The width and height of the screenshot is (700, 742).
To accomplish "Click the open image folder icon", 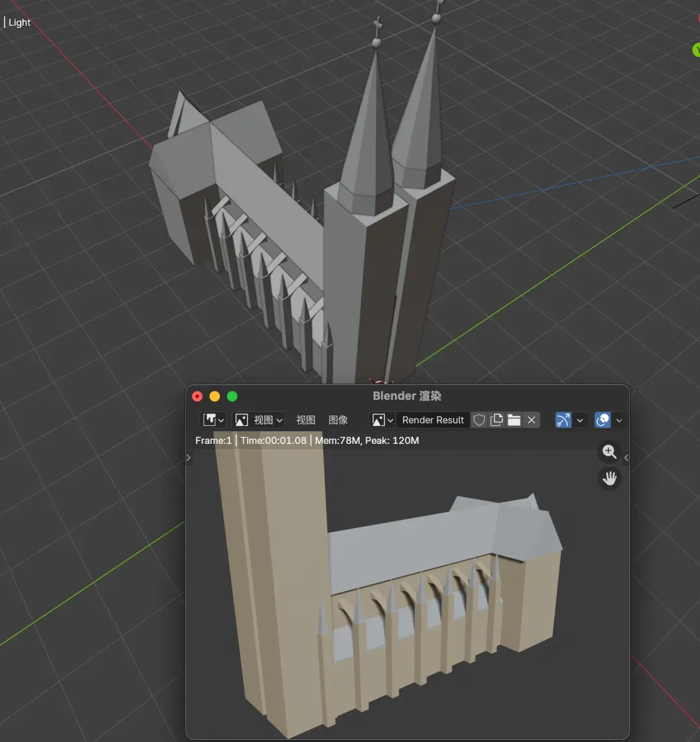I will (x=514, y=420).
